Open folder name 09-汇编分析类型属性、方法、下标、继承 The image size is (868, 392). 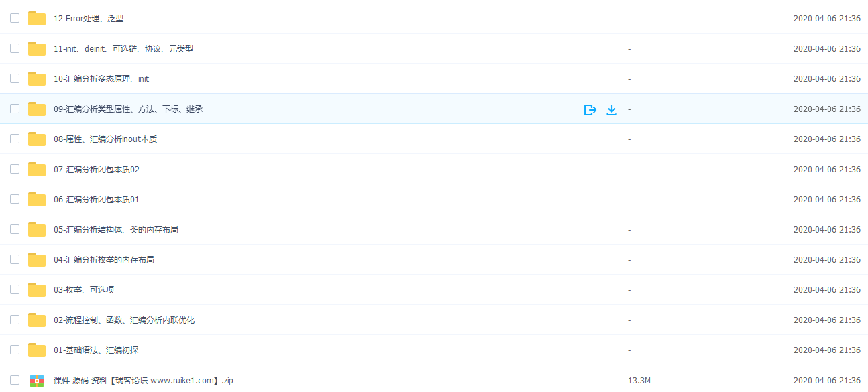tap(128, 109)
